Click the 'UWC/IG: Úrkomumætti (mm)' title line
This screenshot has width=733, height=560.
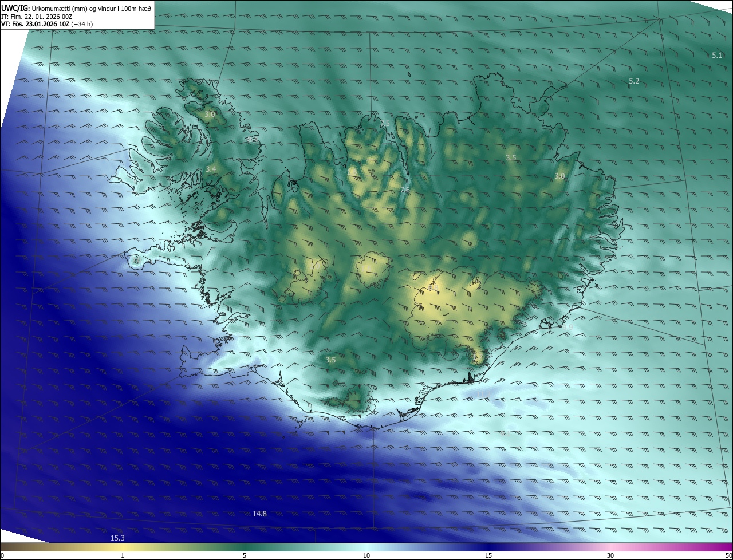pyautogui.click(x=76, y=8)
